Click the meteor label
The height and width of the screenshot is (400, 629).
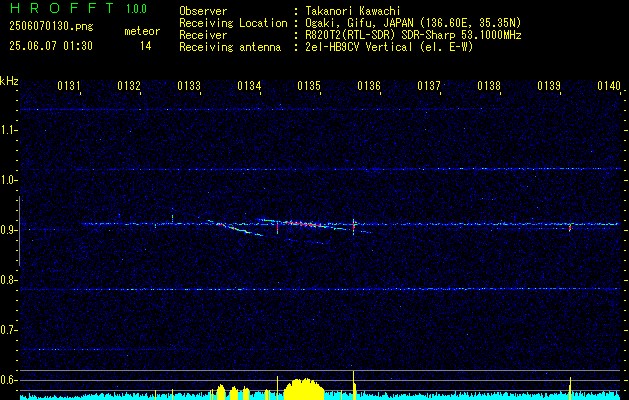142,31
